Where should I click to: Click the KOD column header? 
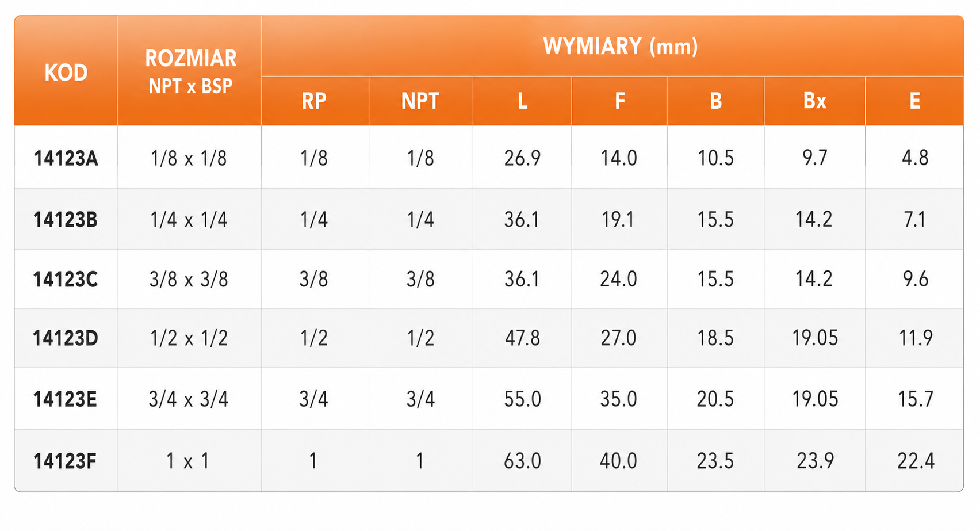[x=66, y=73]
